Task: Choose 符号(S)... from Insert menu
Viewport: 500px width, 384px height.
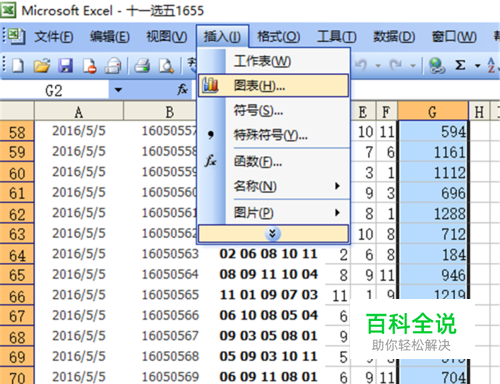Action: (273, 110)
